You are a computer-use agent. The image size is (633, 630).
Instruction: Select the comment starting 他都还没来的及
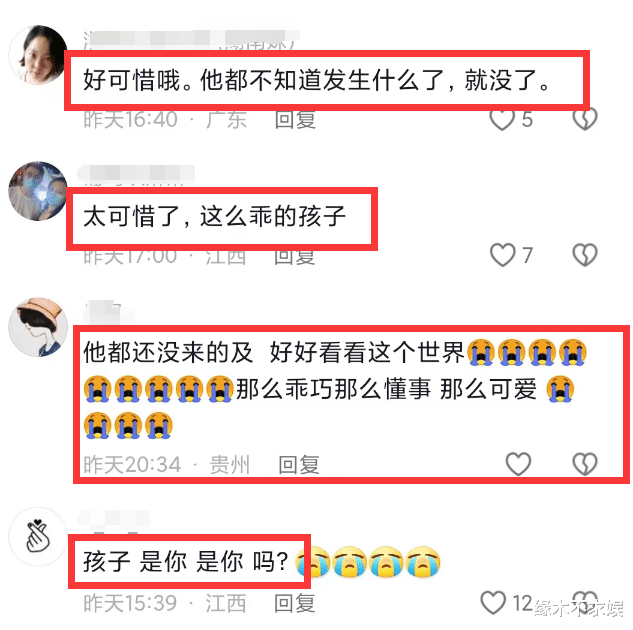point(335,389)
